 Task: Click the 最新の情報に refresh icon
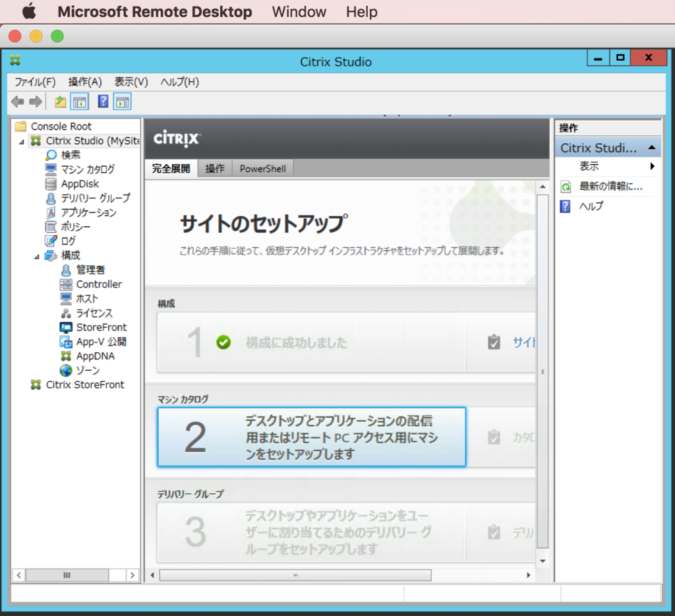coord(566,187)
